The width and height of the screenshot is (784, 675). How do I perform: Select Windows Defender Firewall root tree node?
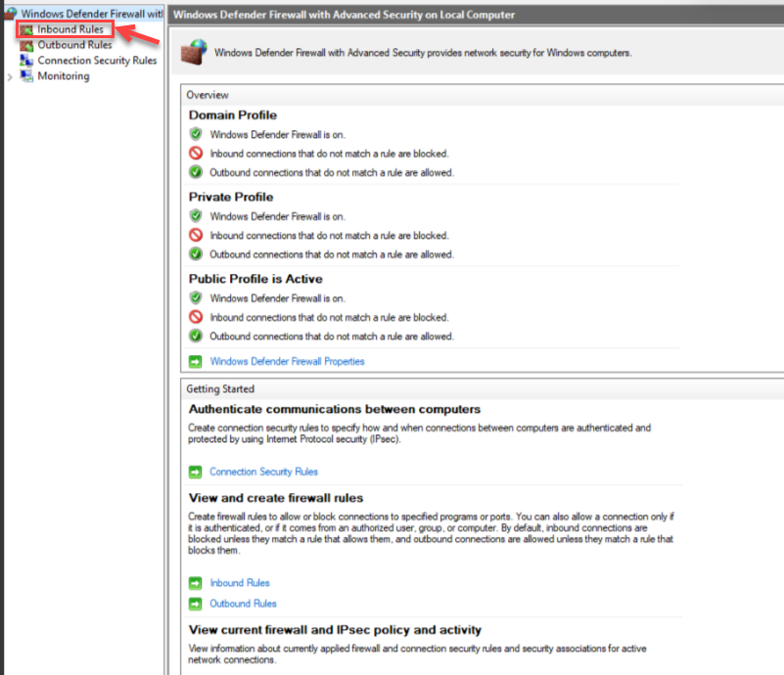click(x=91, y=14)
